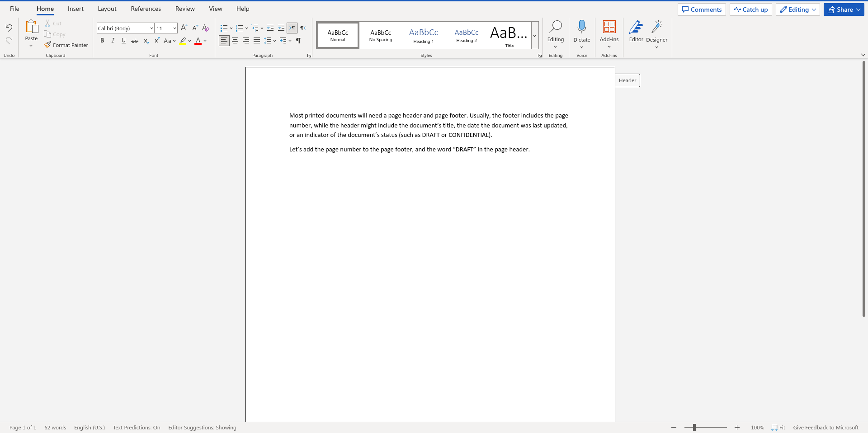Open Paragraph settings dialog launcher
This screenshot has width=868, height=433.
pos(309,56)
